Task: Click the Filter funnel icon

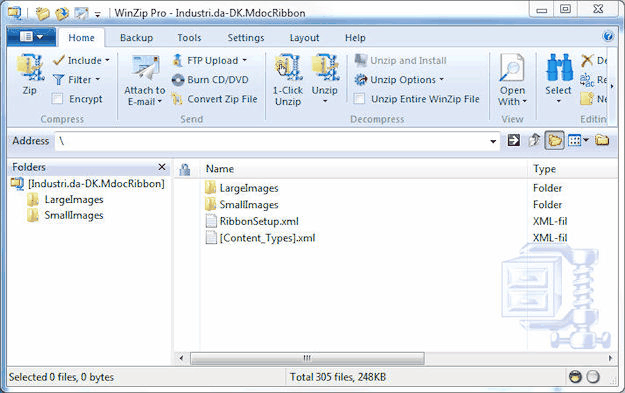Action: click(x=59, y=80)
